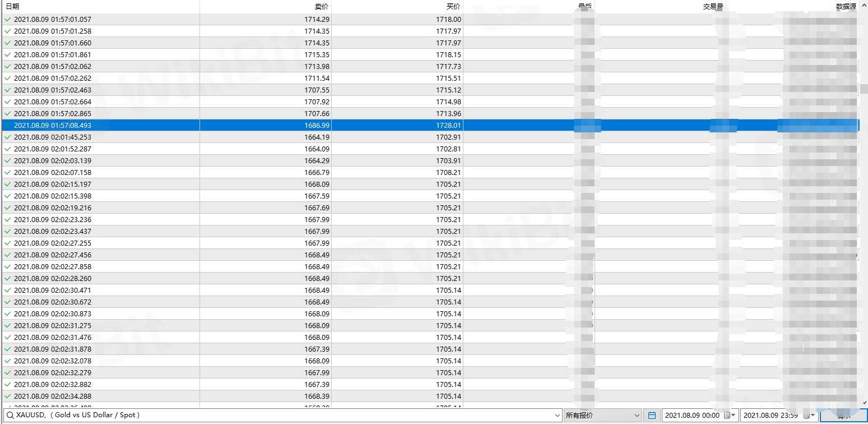Open the 所有报价 quote type dropdown

tap(602, 416)
